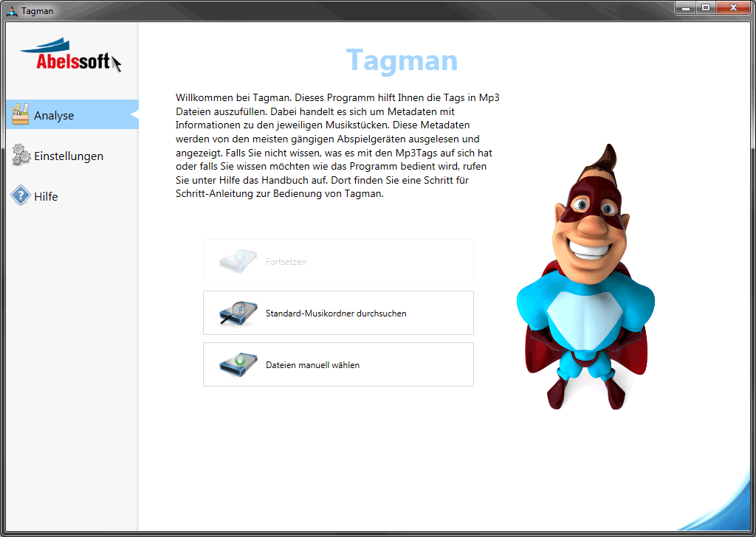
Task: Click the Abelssoft logo
Action: coord(71,56)
